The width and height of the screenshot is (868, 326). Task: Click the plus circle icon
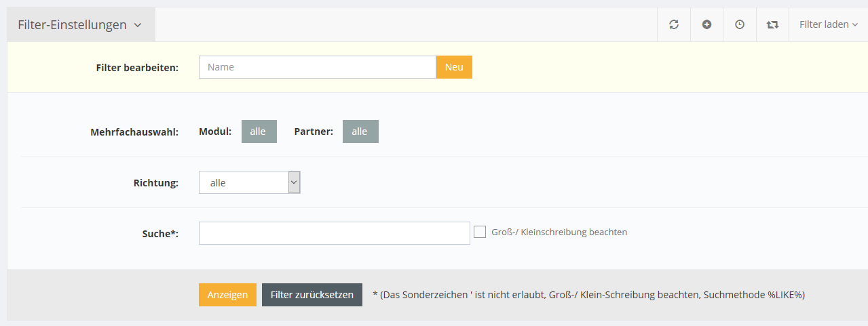click(x=706, y=24)
